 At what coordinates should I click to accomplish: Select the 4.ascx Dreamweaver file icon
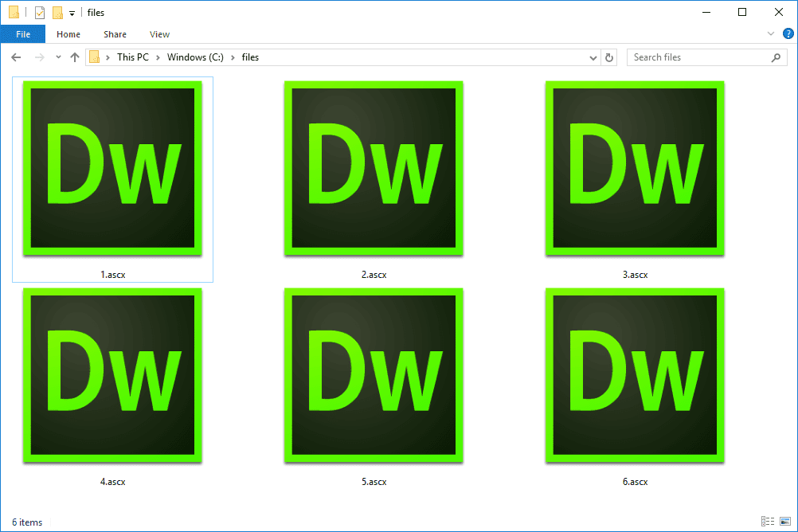point(112,375)
